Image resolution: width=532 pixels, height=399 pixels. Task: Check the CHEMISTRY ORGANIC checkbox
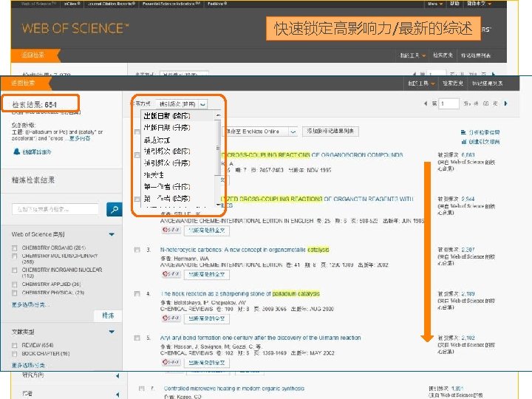point(14,248)
